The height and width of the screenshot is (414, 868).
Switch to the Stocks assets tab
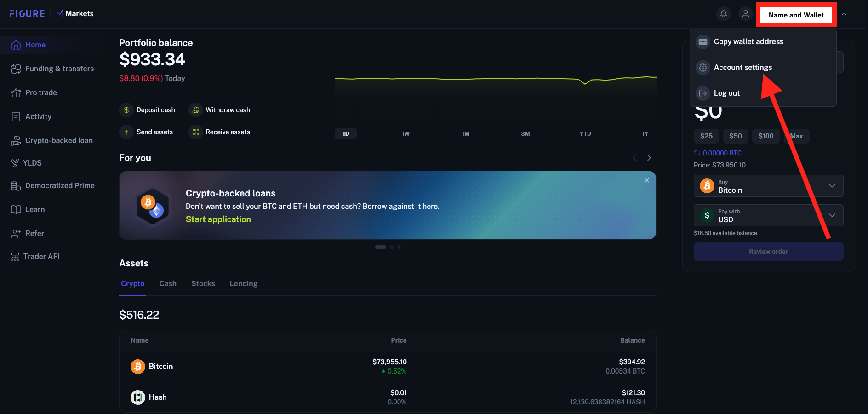click(x=203, y=283)
